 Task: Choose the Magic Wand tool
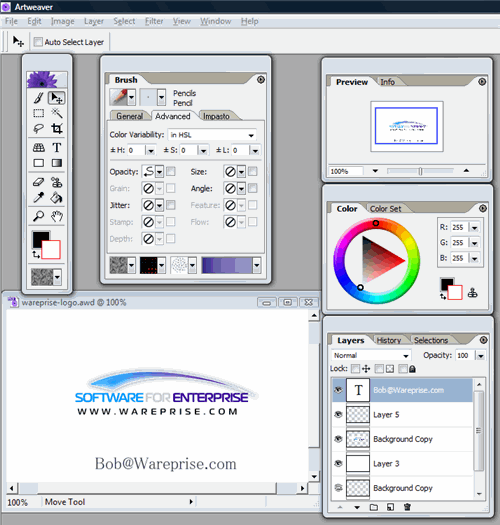point(57,113)
